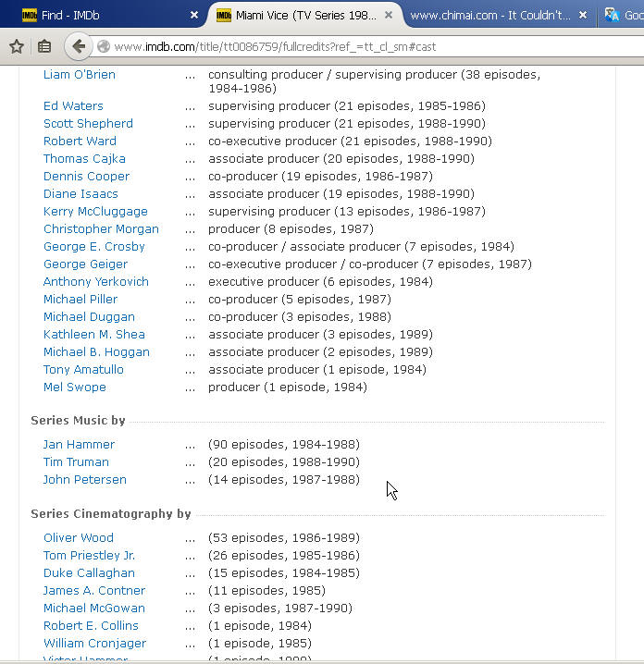
Task: Open the Oliver Wood link
Action: pyautogui.click(x=79, y=538)
